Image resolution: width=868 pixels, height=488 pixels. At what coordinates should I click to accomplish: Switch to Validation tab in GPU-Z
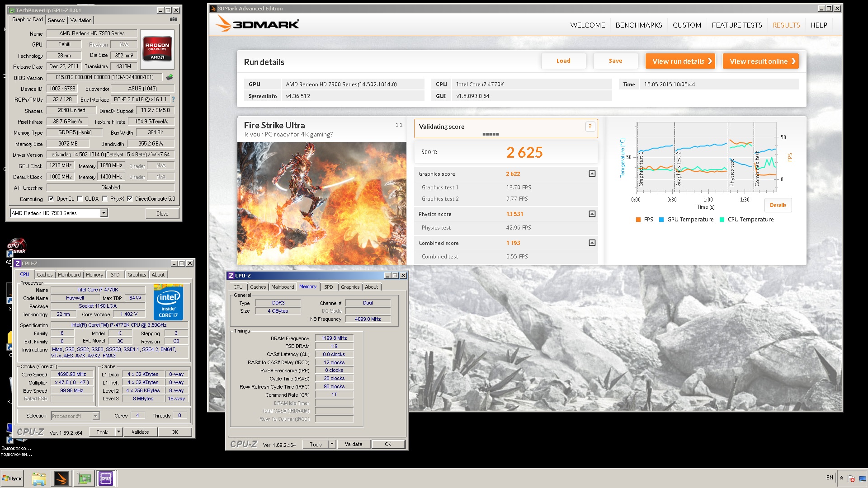[81, 20]
